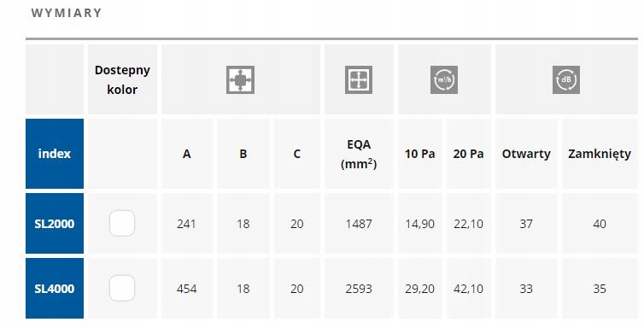Click the SL4000 index cell
This screenshot has width=644, height=328.
[55, 288]
